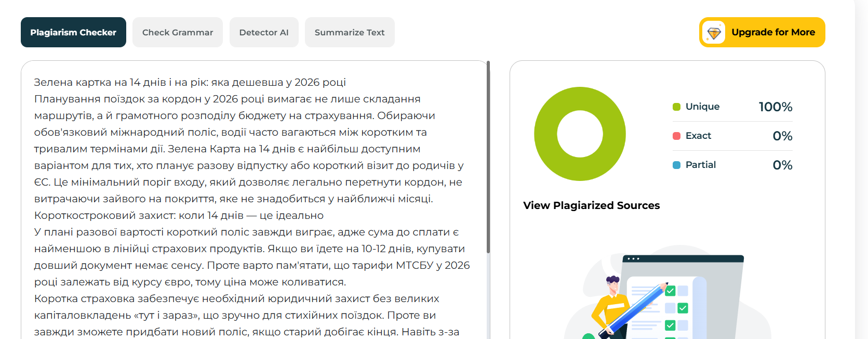The width and height of the screenshot is (868, 339).
Task: Click the line starting 'Планування поїздок за кордон'
Action: 228,99
